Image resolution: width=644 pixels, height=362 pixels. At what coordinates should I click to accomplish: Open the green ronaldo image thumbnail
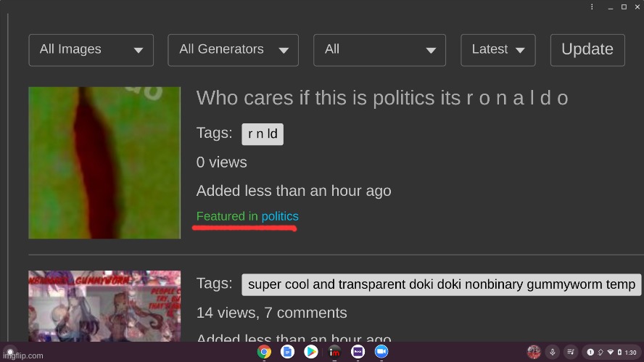tap(104, 163)
